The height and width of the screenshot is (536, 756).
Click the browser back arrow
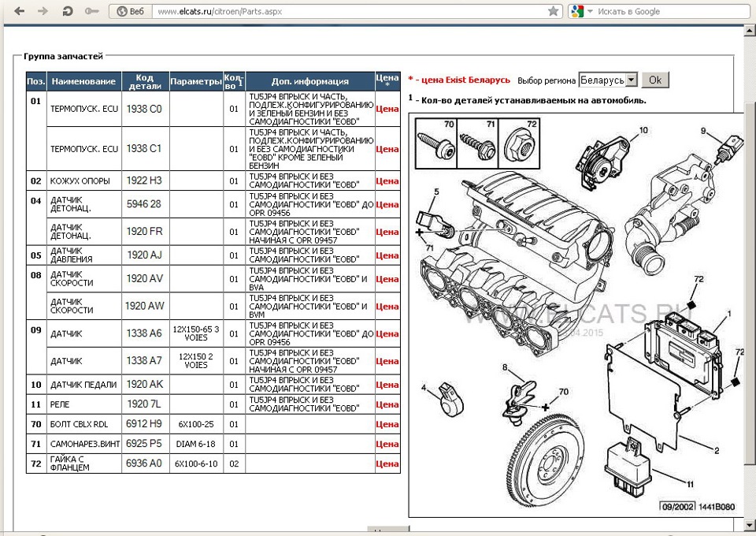(x=19, y=11)
